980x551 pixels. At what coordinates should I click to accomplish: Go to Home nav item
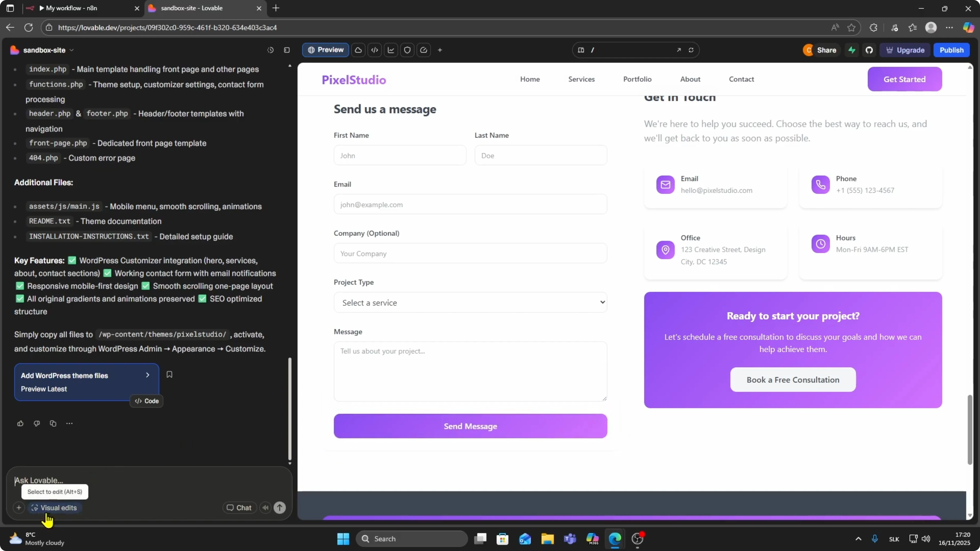(530, 79)
